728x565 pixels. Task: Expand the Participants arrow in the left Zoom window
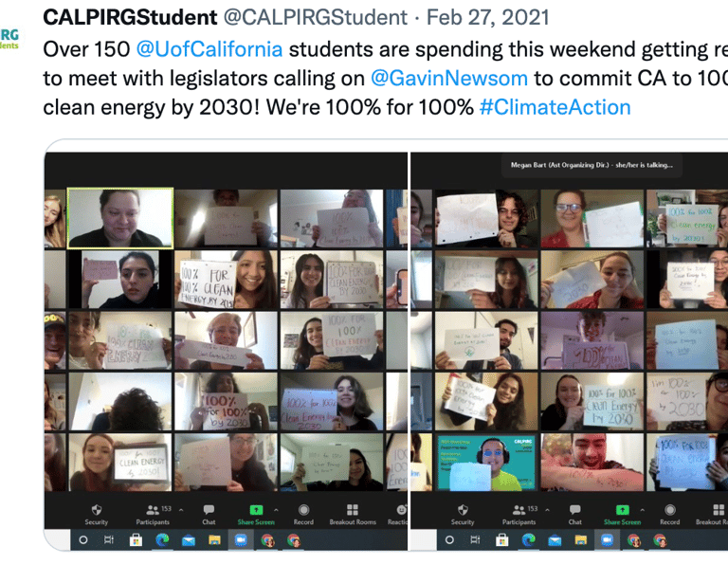(x=181, y=509)
